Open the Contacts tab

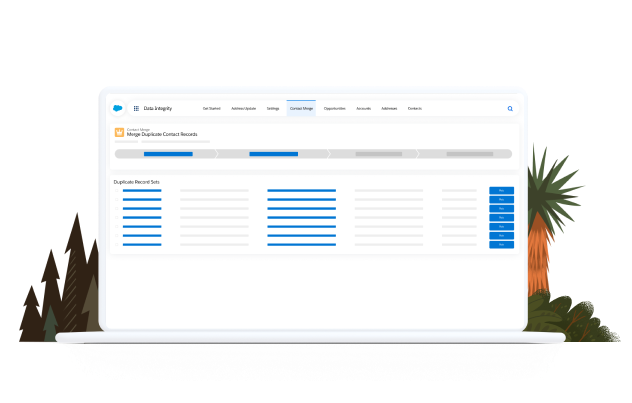(415, 108)
